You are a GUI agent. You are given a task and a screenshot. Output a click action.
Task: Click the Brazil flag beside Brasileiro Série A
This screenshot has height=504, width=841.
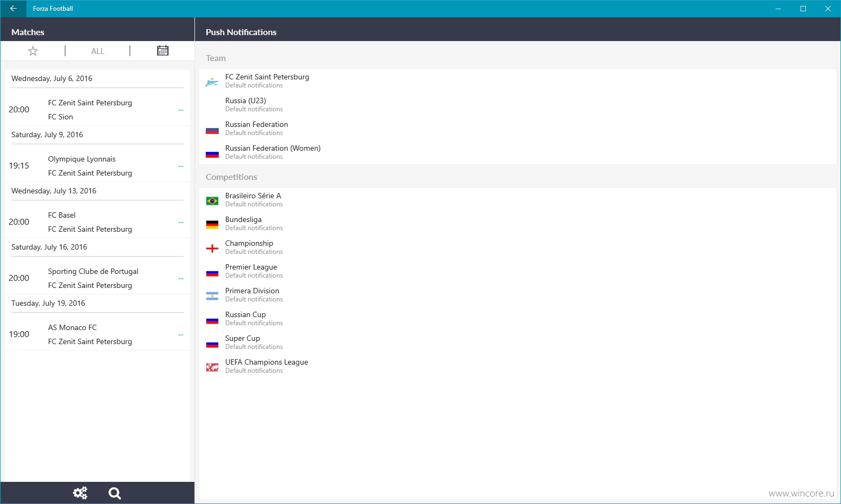pos(212,201)
